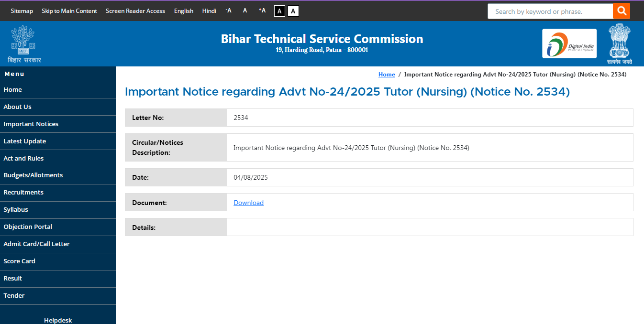644x324 pixels.
Task: Open the Home breadcrumb link
Action: 387,74
